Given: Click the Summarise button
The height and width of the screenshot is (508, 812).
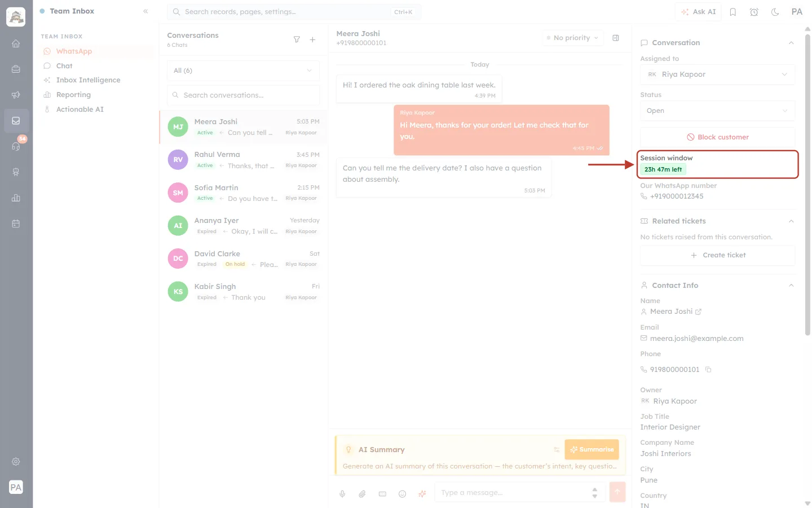Looking at the screenshot, I should coord(592,450).
